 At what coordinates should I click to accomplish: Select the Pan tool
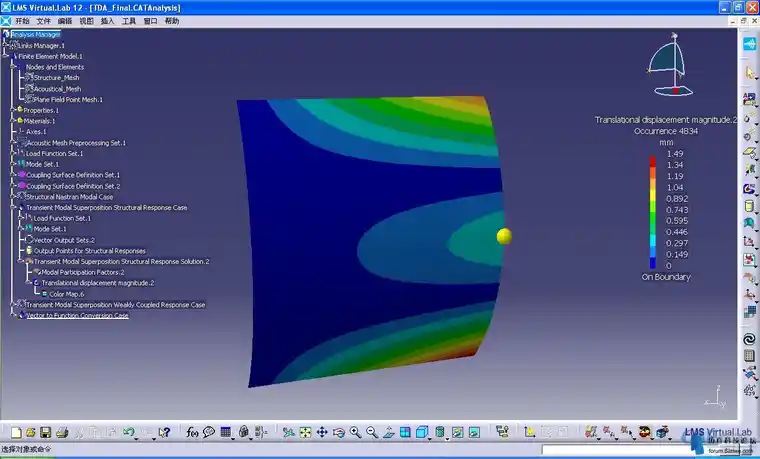(x=322, y=432)
